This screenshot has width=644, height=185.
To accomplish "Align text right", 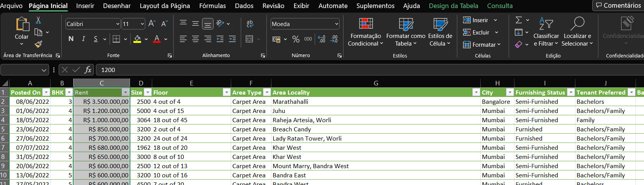I will [208, 39].
